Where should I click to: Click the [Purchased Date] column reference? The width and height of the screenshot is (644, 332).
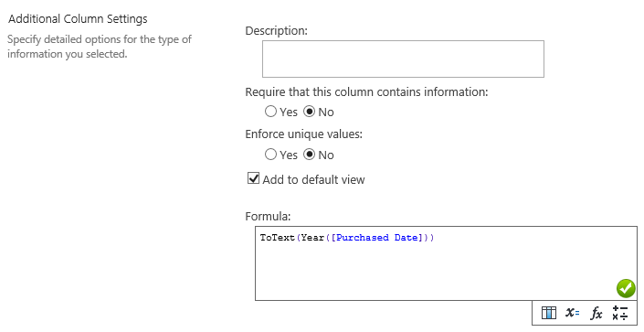click(376, 238)
